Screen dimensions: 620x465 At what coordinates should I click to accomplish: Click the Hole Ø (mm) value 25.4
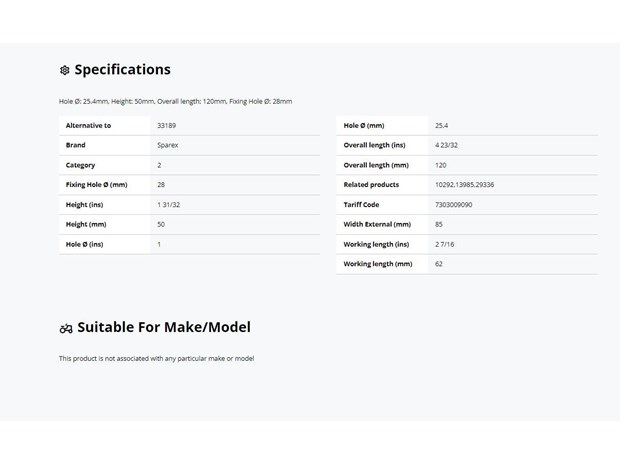(x=441, y=125)
